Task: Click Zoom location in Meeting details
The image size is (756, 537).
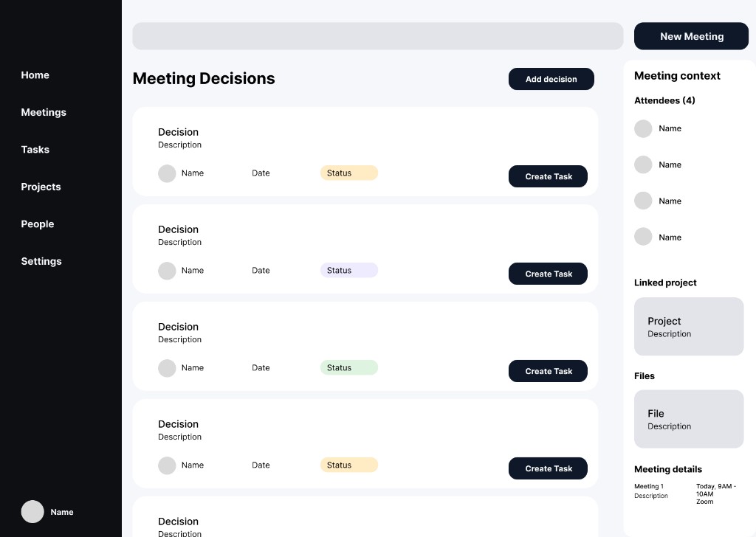Action: [x=704, y=502]
